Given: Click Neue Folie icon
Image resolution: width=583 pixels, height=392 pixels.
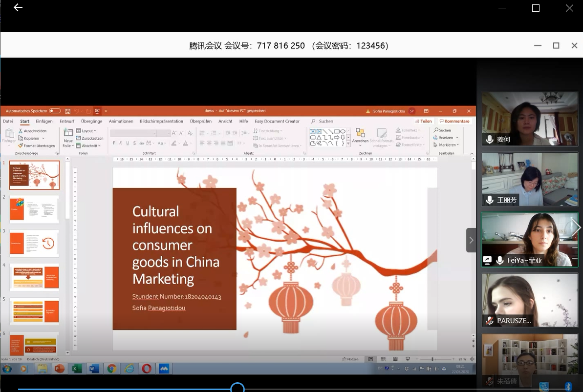Looking at the screenshot, I should point(68,133).
